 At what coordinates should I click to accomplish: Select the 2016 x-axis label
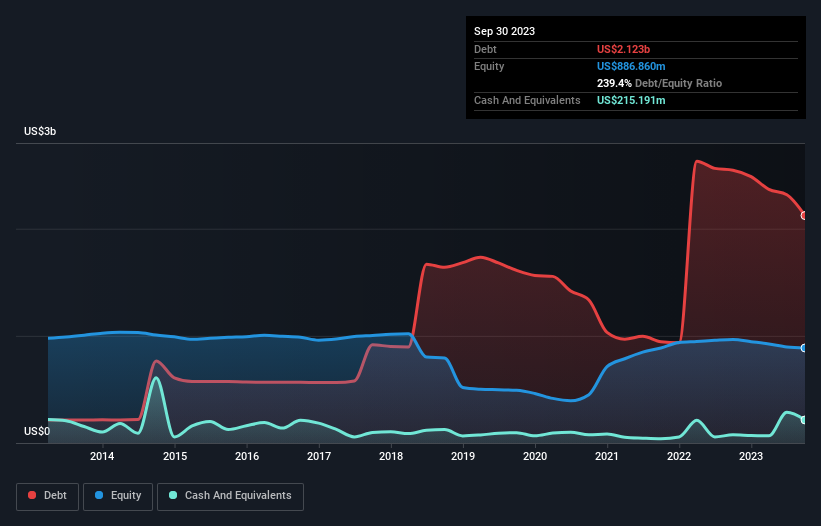click(x=247, y=456)
